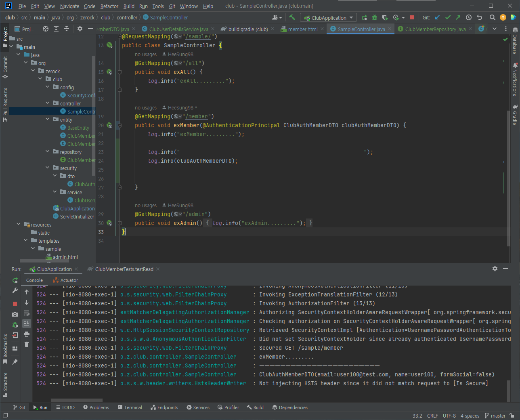Image resolution: width=520 pixels, height=420 pixels.
Task: Open the Run panel gear settings
Action: pyautogui.click(x=495, y=269)
